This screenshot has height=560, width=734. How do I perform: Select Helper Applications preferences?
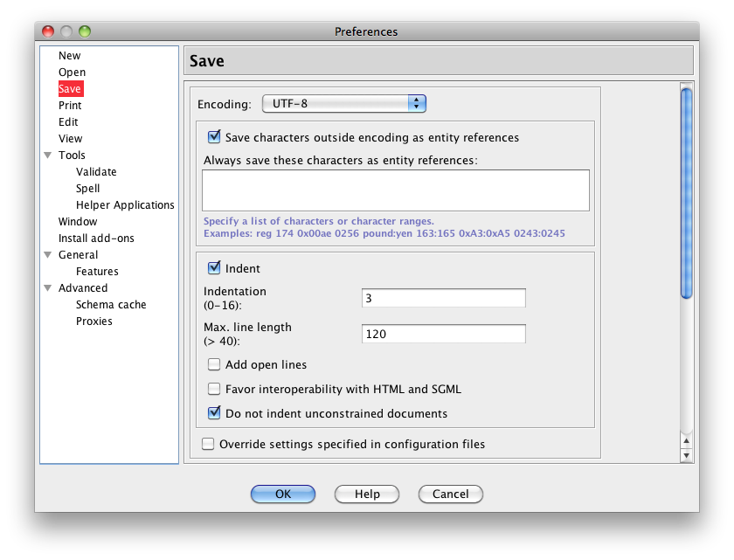(x=125, y=205)
